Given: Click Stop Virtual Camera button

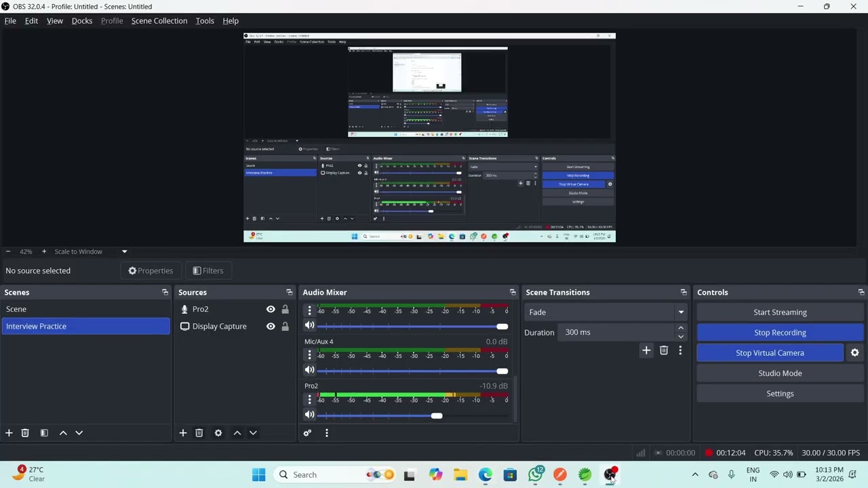Looking at the screenshot, I should tap(770, 352).
